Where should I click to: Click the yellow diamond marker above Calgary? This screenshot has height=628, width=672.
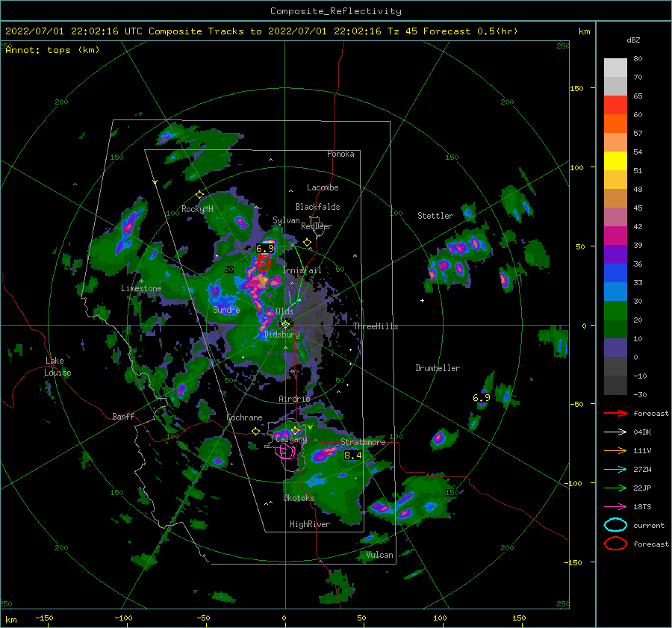[295, 430]
